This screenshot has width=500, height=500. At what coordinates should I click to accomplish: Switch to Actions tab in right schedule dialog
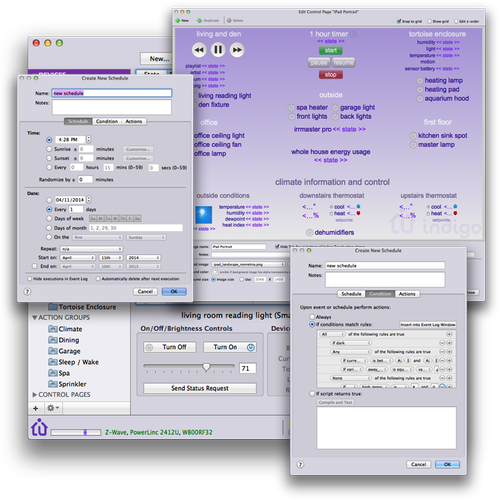coord(407,294)
